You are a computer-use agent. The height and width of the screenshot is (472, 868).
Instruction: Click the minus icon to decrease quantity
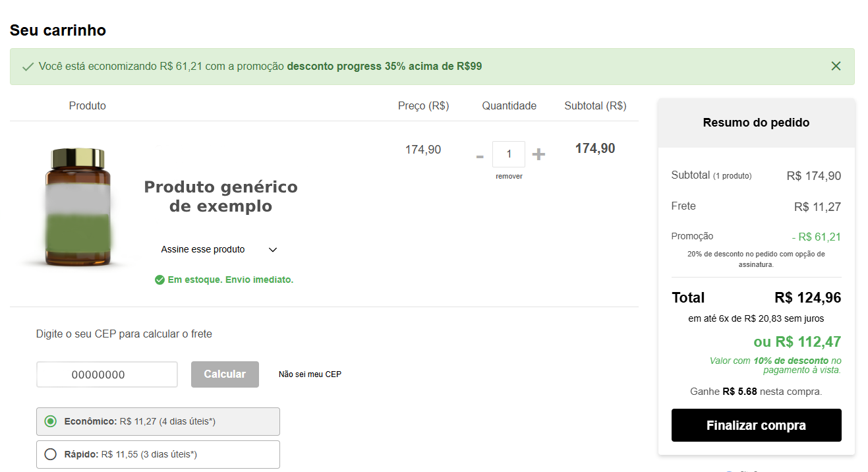click(x=479, y=155)
